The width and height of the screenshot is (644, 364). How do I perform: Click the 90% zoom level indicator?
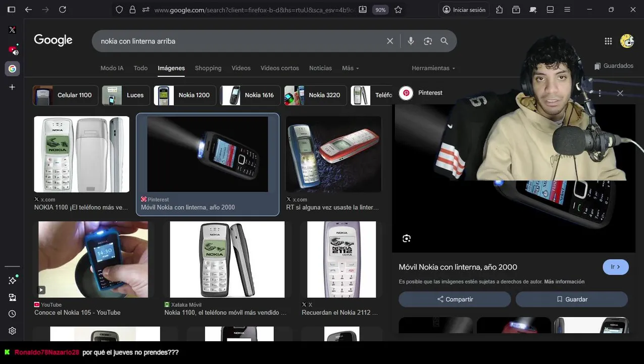click(x=380, y=10)
